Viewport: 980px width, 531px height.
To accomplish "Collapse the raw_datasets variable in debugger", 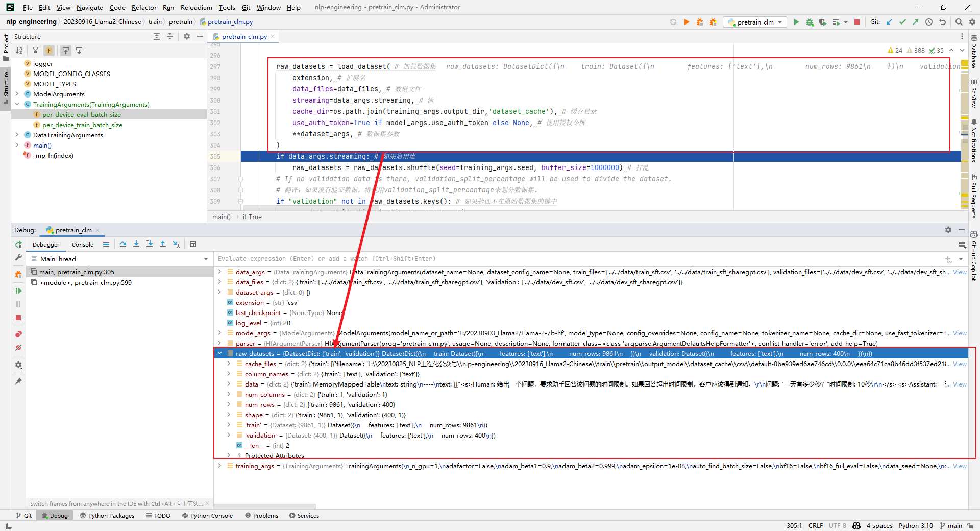I will (220, 353).
